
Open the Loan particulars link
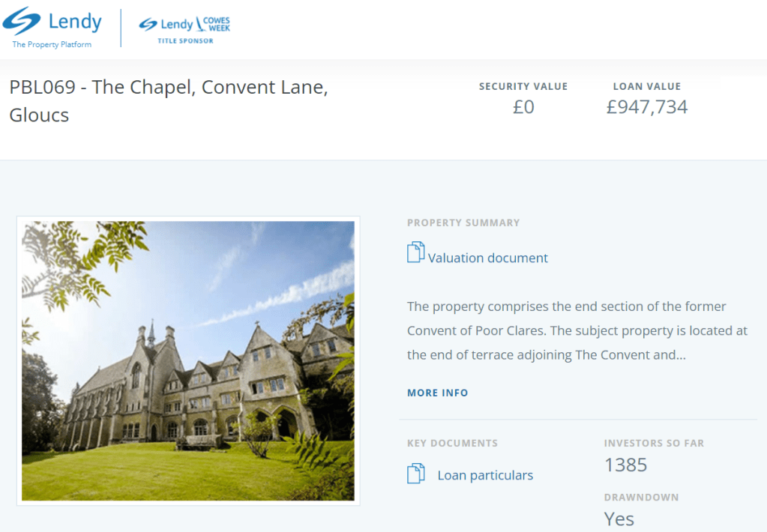tap(485, 475)
